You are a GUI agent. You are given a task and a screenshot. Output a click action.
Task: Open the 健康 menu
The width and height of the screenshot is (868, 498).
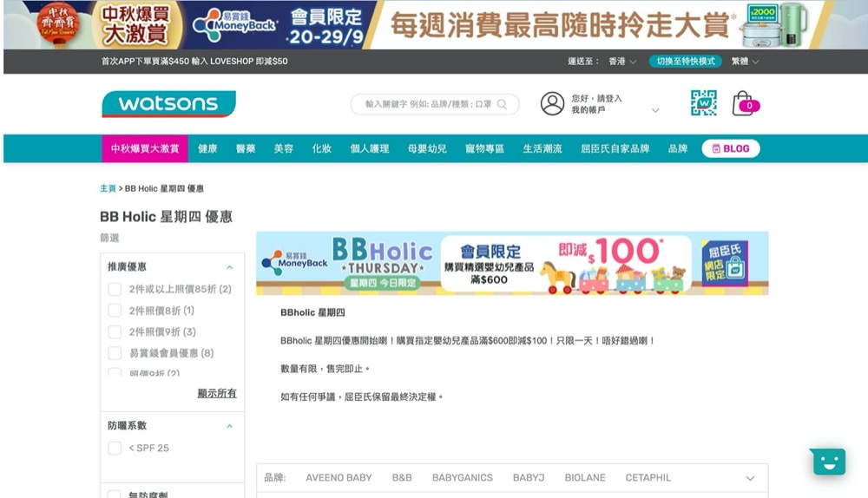point(207,148)
